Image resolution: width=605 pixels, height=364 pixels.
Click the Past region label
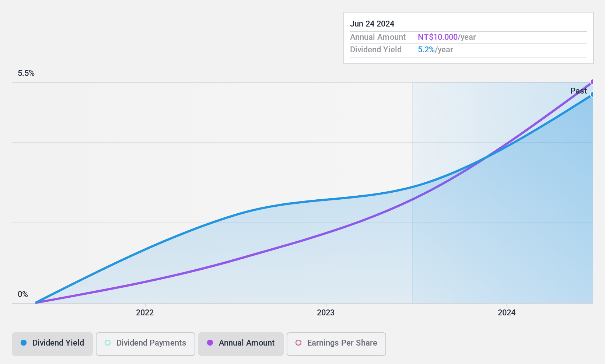578,91
